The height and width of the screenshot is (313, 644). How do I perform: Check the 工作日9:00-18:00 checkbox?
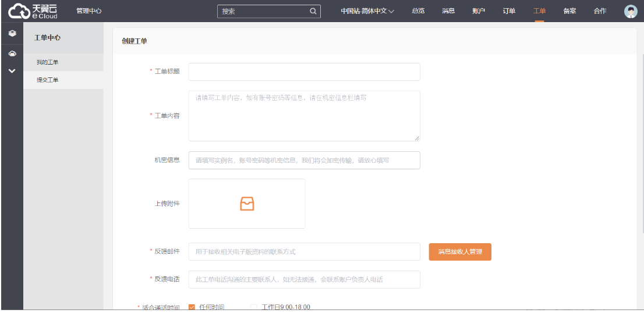pyautogui.click(x=253, y=307)
